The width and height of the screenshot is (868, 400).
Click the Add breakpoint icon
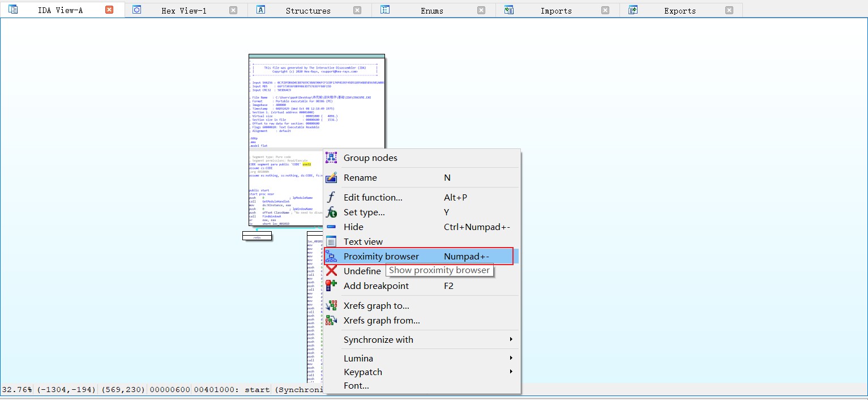[331, 286]
